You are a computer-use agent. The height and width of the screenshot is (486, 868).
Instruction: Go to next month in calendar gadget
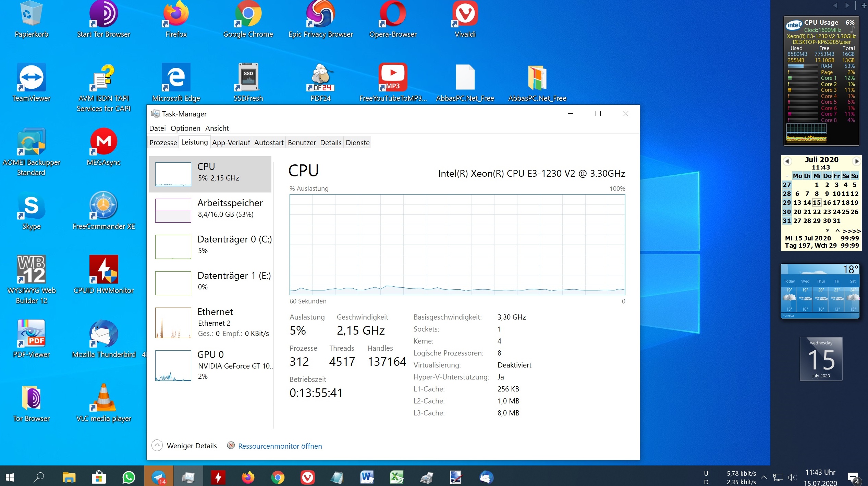pyautogui.click(x=856, y=161)
